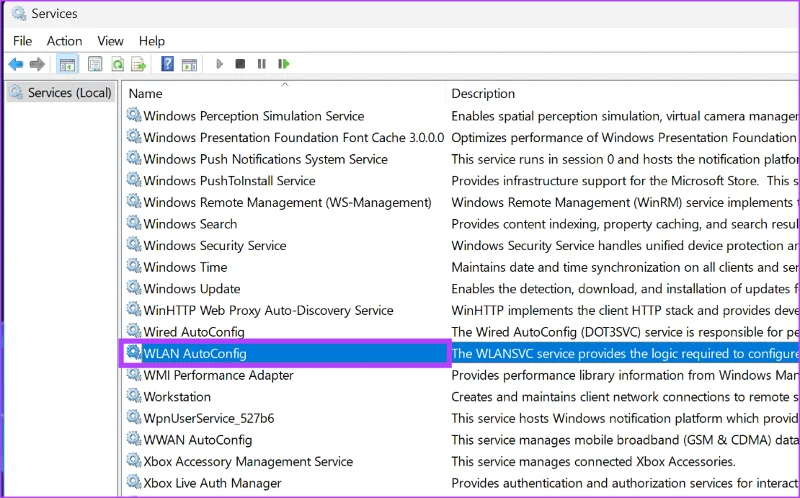Select the WWAN AutoConfig service
The height and width of the screenshot is (498, 800).
pyautogui.click(x=197, y=440)
